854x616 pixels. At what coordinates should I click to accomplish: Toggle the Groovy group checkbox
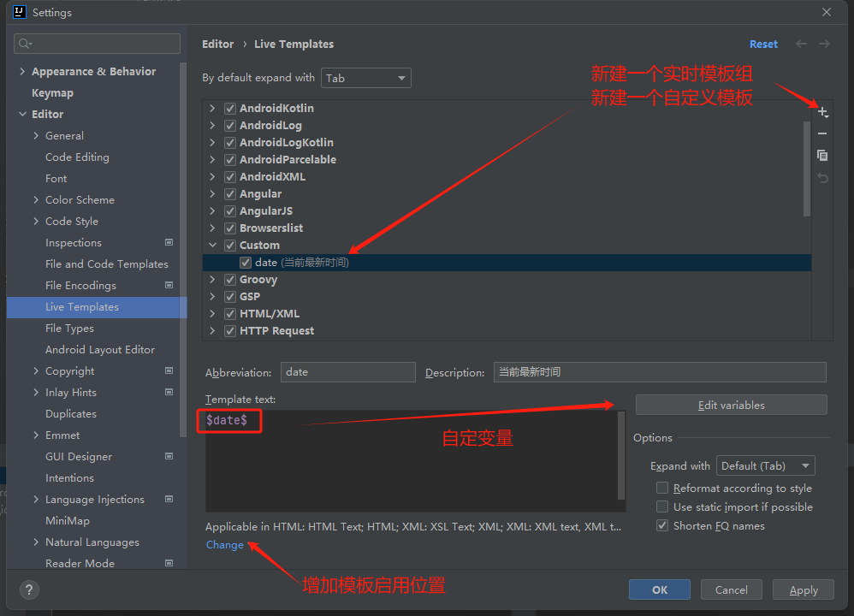pos(230,280)
